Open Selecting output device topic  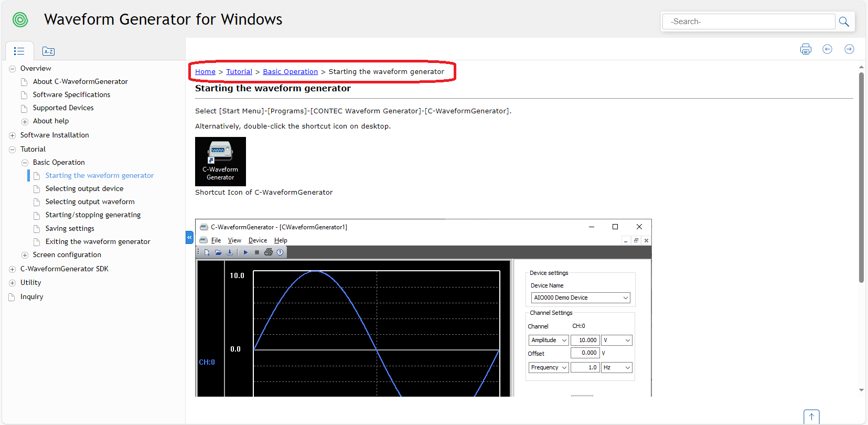(x=84, y=189)
